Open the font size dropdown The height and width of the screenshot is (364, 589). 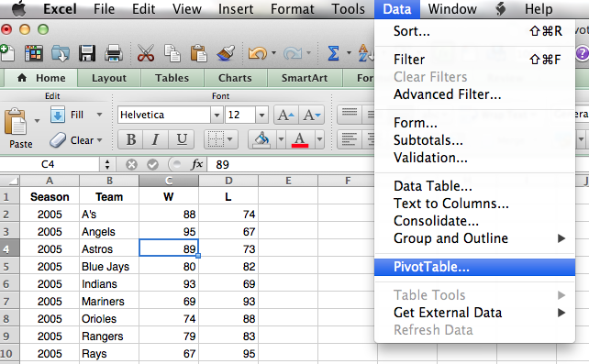(x=261, y=115)
